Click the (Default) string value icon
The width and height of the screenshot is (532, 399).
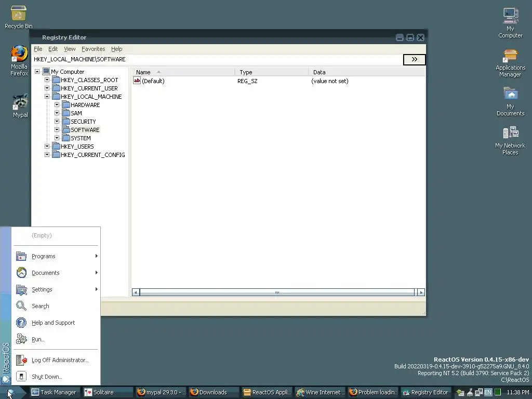[x=137, y=81]
